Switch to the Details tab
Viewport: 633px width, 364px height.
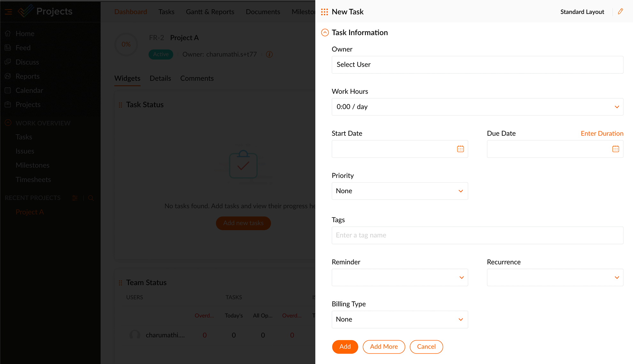(x=160, y=79)
